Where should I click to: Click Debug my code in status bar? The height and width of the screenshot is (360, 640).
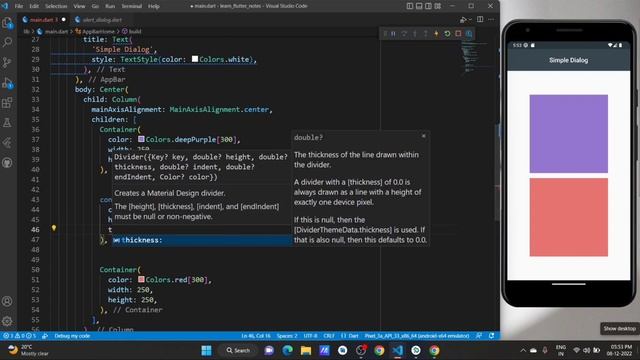point(72,336)
